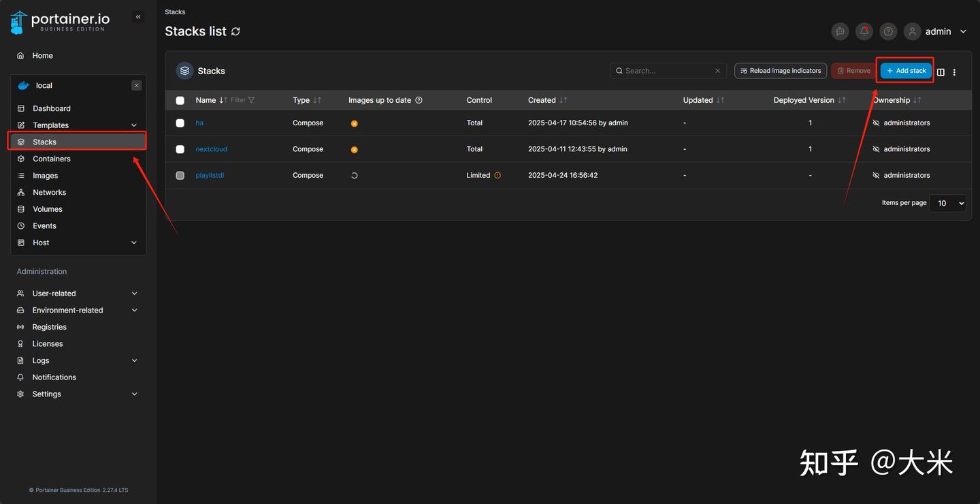Open the Items per page dropdown

(x=947, y=203)
